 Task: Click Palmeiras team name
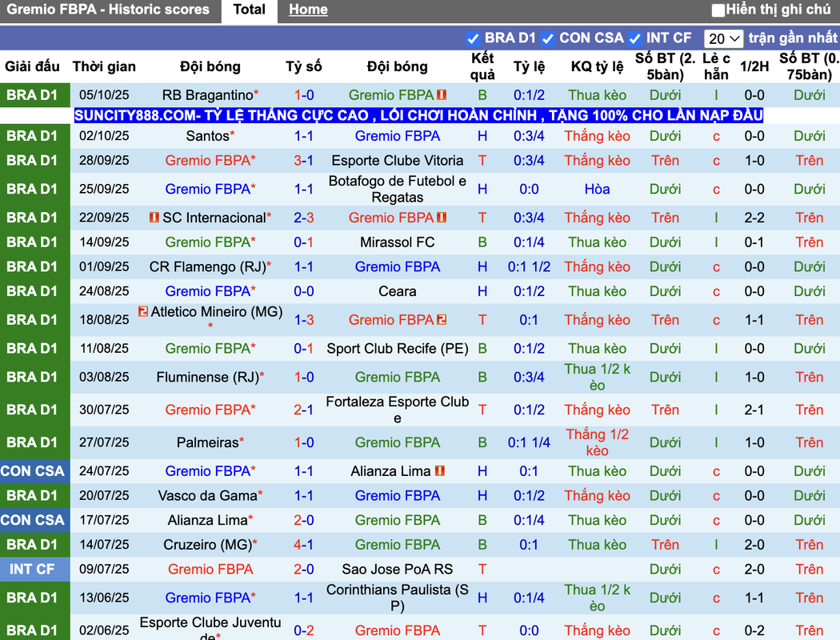[208, 442]
